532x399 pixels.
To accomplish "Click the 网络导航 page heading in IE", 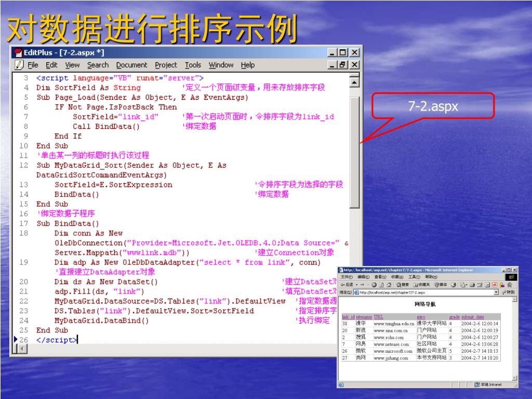I will pos(425,304).
